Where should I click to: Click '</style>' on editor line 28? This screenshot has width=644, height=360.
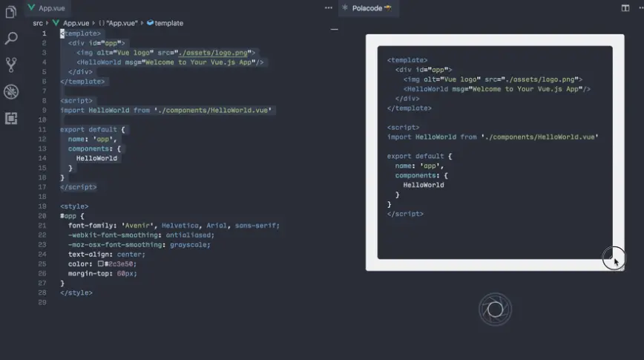[76, 292]
